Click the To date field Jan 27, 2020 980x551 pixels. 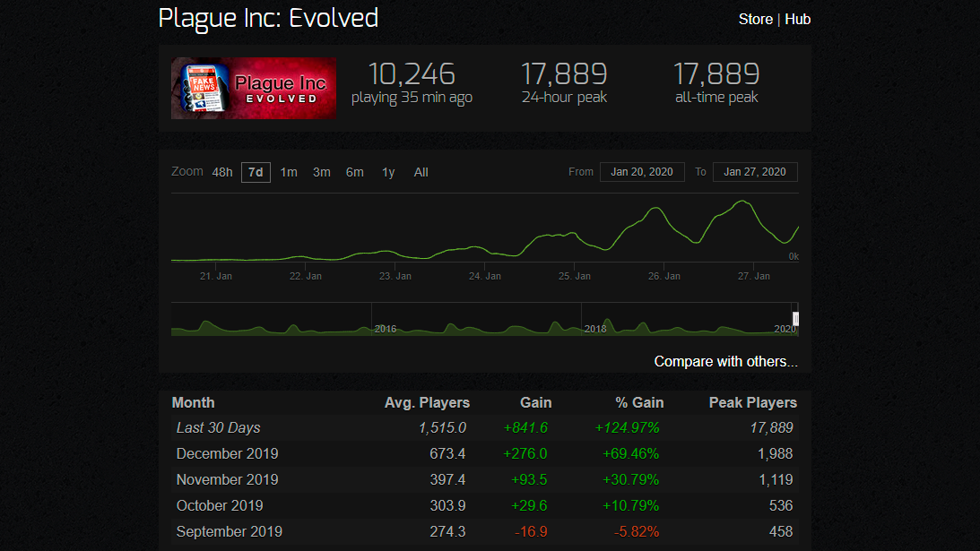click(x=755, y=172)
